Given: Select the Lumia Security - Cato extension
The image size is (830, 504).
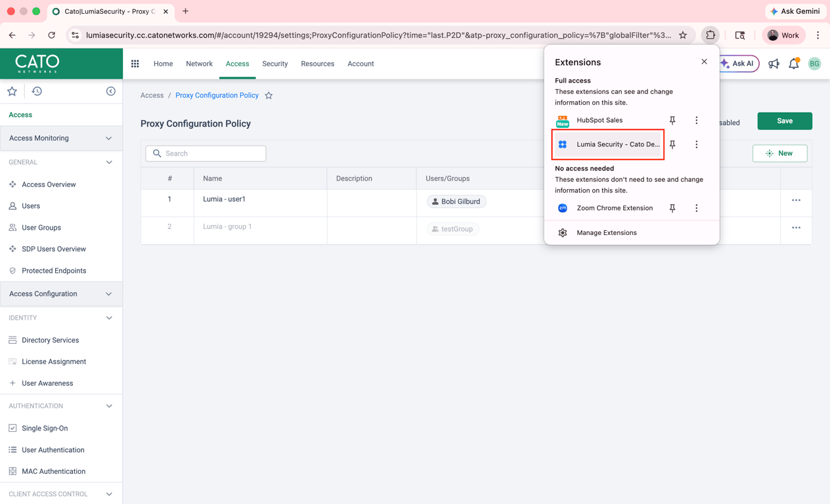Looking at the screenshot, I should pos(608,144).
